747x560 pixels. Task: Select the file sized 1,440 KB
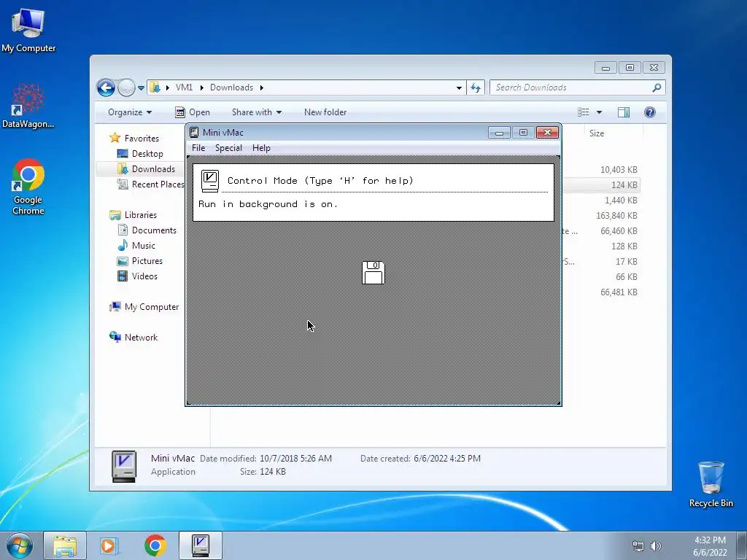point(621,201)
